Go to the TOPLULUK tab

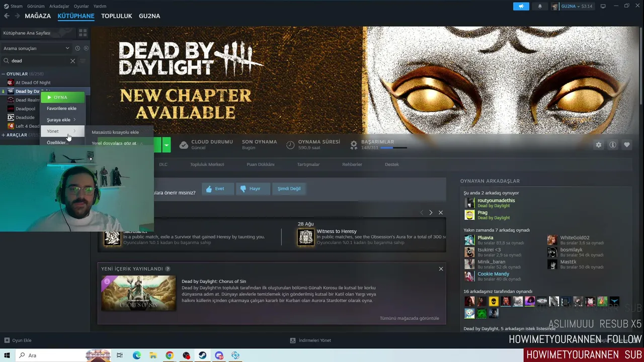(x=117, y=16)
